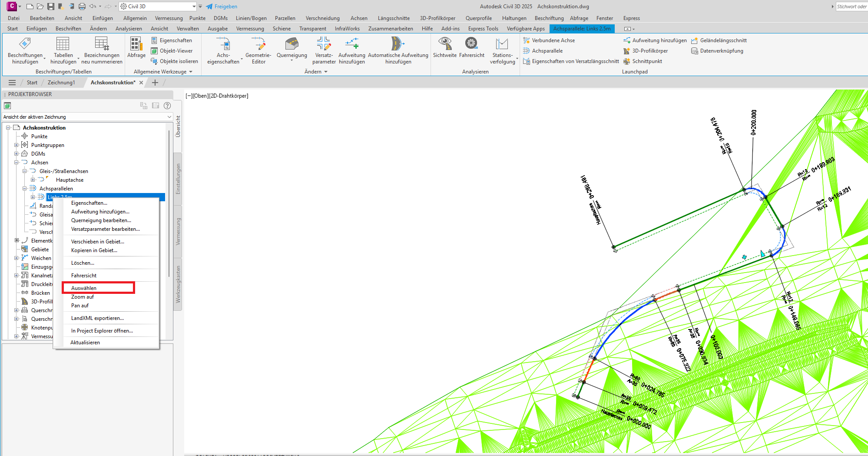Click the Undo arrow in quick access toolbar
The height and width of the screenshot is (456, 868).
pos(93,7)
